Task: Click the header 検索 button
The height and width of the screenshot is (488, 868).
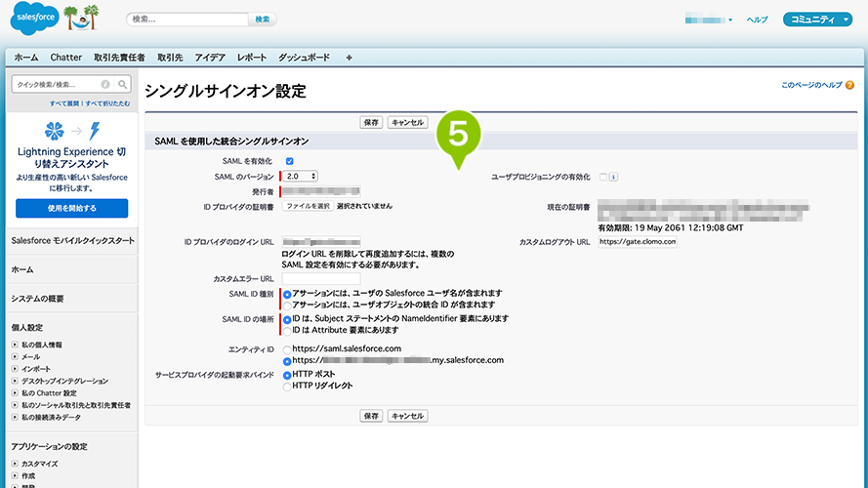Action: (263, 20)
